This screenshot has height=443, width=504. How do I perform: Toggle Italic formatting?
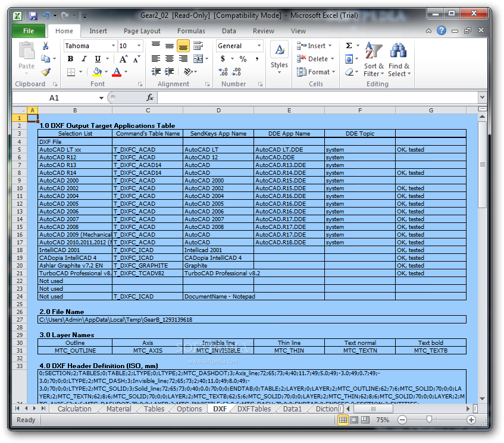pyautogui.click(x=84, y=59)
